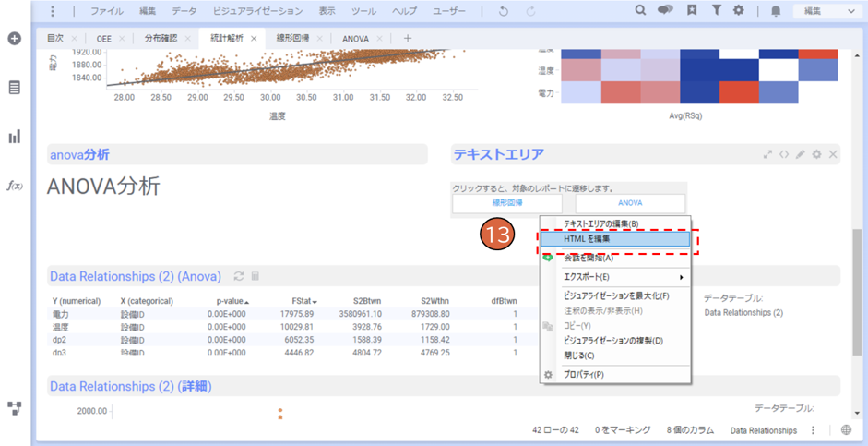Open the 編集 mode dropdown
The height and width of the screenshot is (446, 868).
(x=827, y=11)
